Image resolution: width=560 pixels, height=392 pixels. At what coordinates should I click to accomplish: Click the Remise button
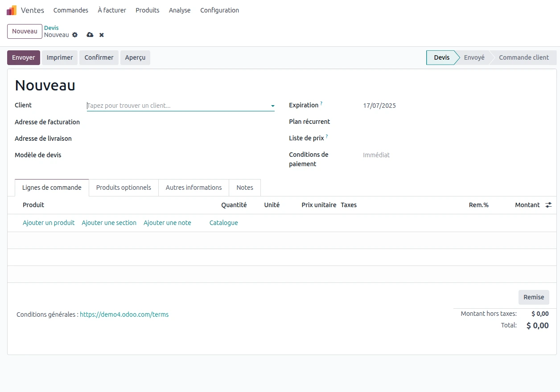point(534,297)
